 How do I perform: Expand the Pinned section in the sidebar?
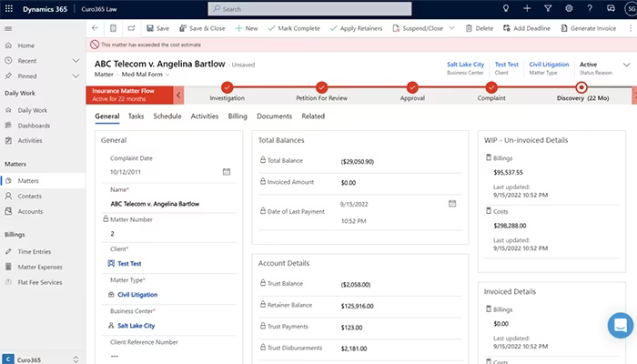(x=76, y=76)
